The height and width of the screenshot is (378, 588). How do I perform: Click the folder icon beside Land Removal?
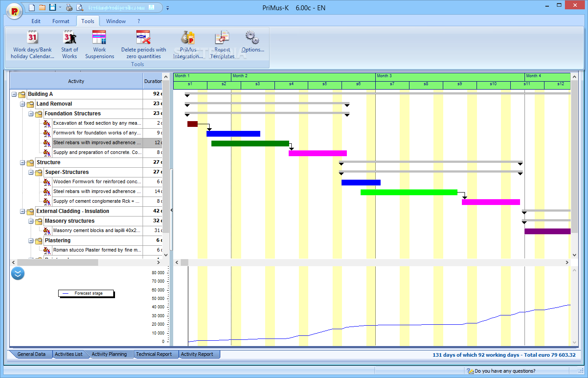point(30,104)
